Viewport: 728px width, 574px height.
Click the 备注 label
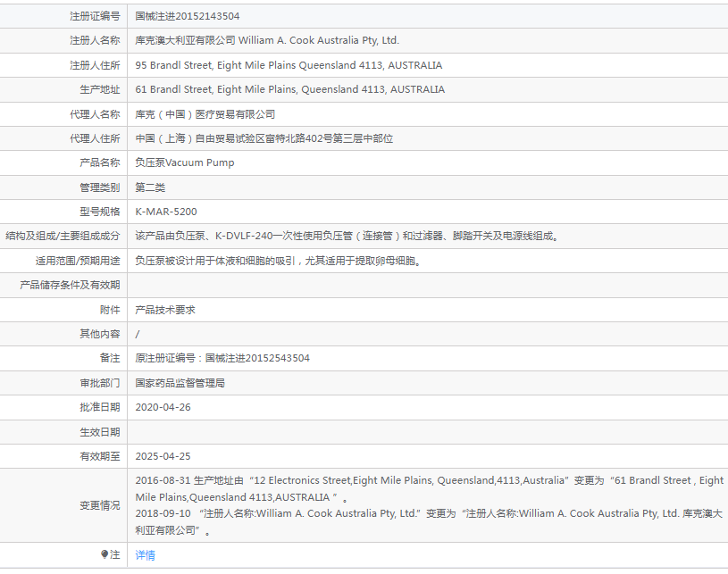pyautogui.click(x=110, y=358)
